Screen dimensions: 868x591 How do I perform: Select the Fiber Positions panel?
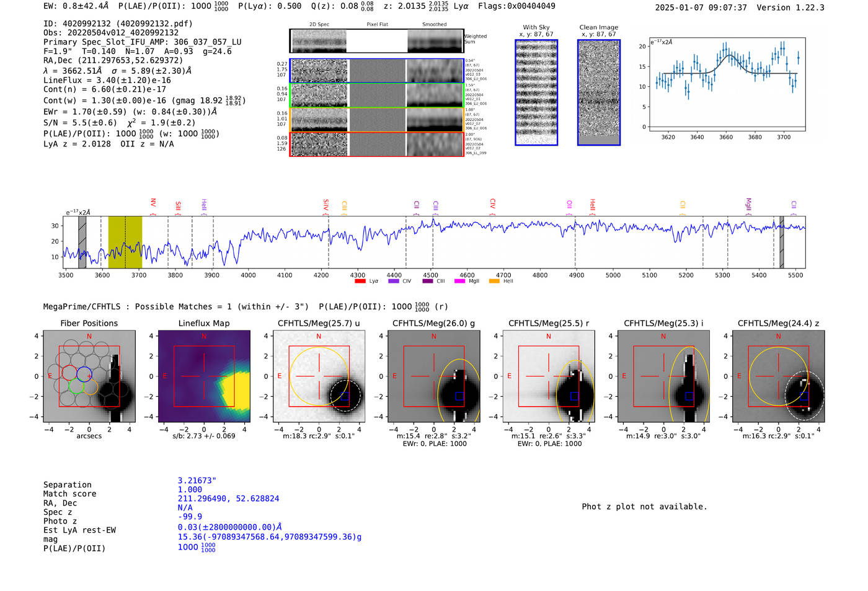[x=89, y=376]
